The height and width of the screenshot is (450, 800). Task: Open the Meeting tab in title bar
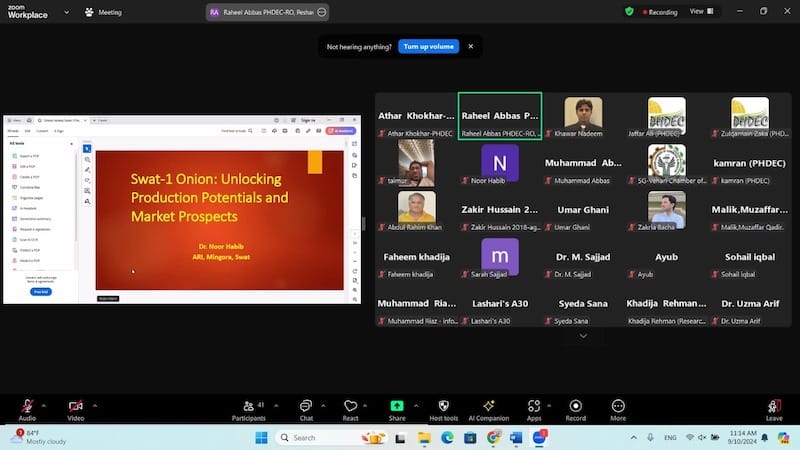[104, 12]
